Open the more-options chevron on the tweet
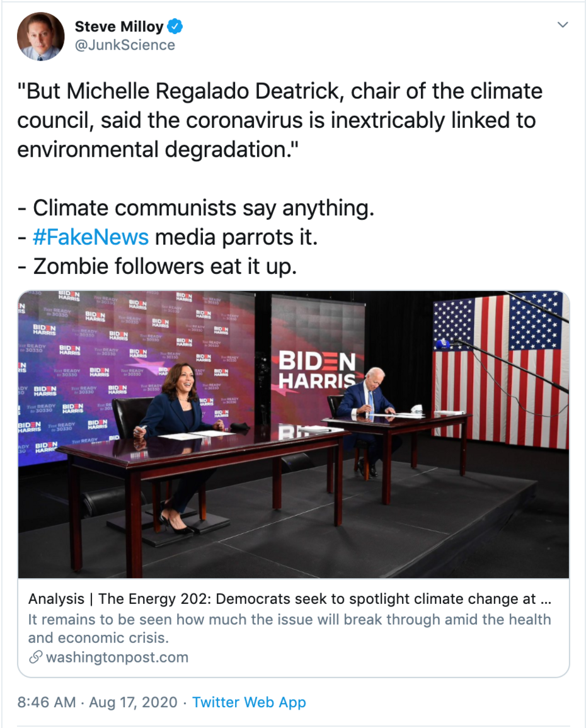 click(x=563, y=25)
